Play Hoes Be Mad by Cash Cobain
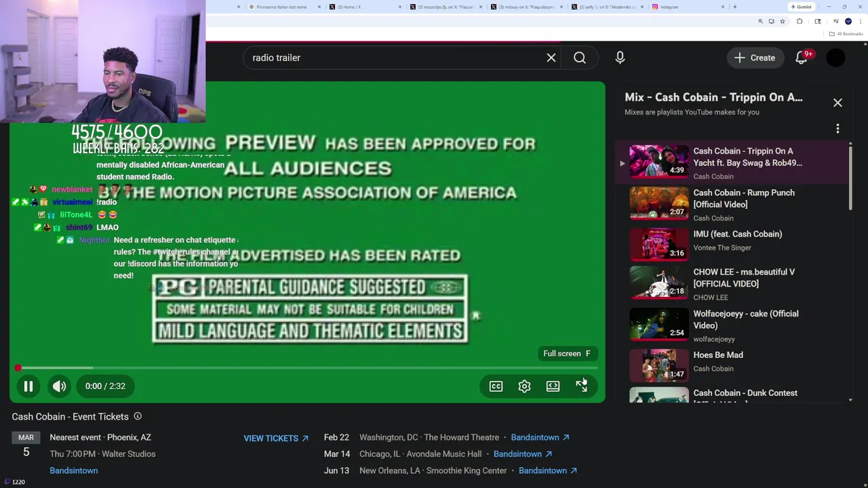 tap(732, 365)
